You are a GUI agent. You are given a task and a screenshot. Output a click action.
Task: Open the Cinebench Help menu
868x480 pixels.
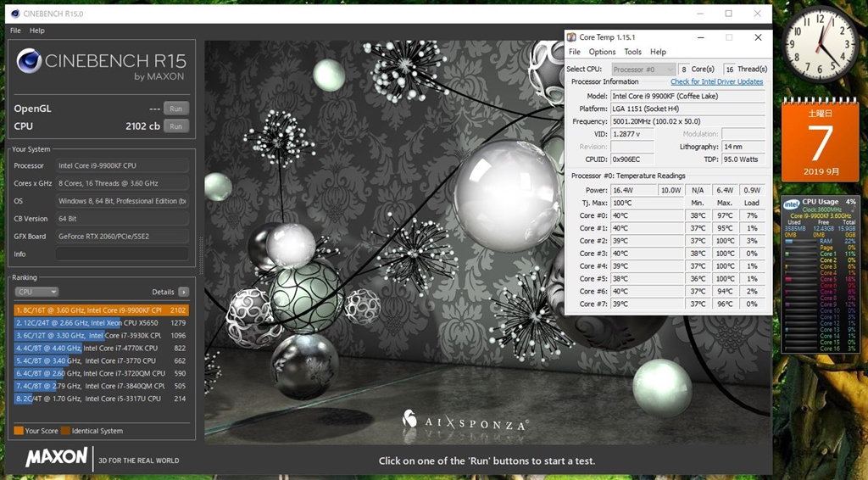point(37,31)
